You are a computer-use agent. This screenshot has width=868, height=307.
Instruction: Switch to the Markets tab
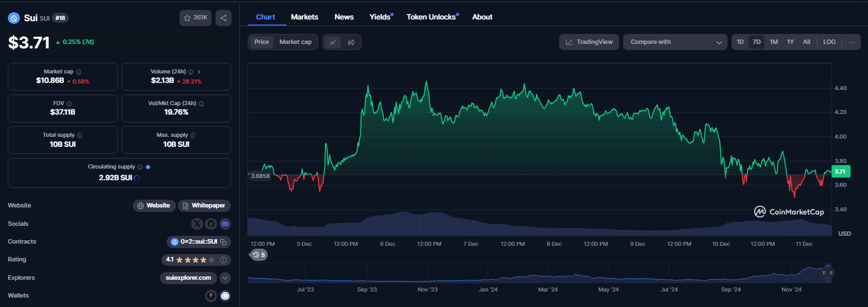304,17
